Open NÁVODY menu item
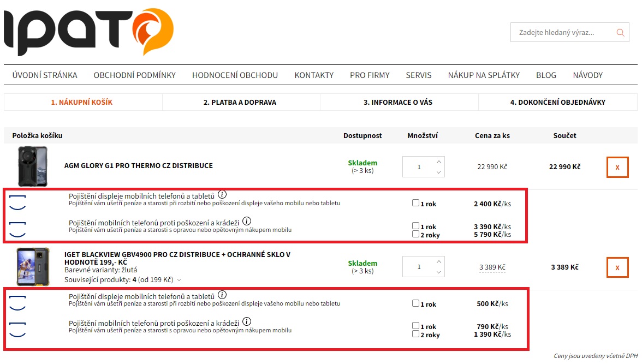Viewport: 642px width, 364px height. (587, 75)
